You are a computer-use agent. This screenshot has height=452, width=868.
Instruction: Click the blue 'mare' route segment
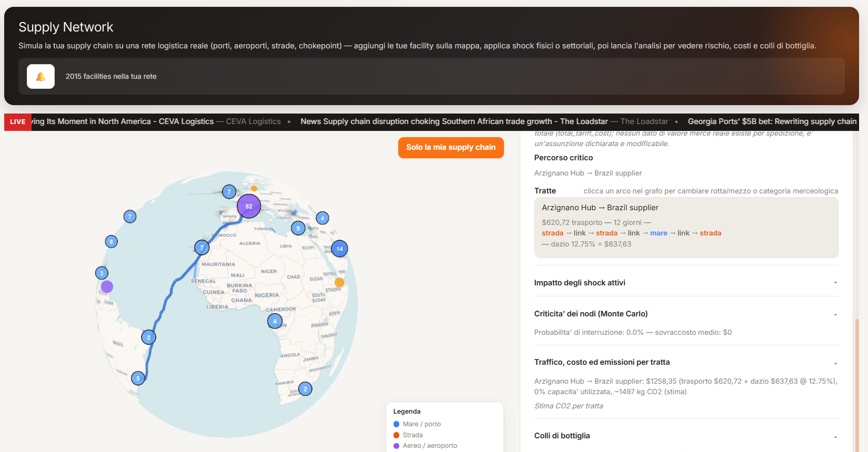tap(659, 233)
